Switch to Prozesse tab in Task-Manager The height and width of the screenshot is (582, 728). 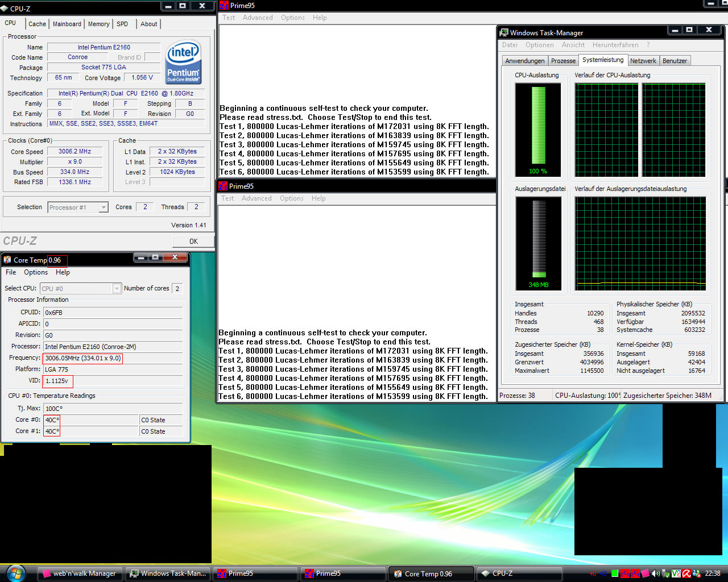pyautogui.click(x=563, y=61)
